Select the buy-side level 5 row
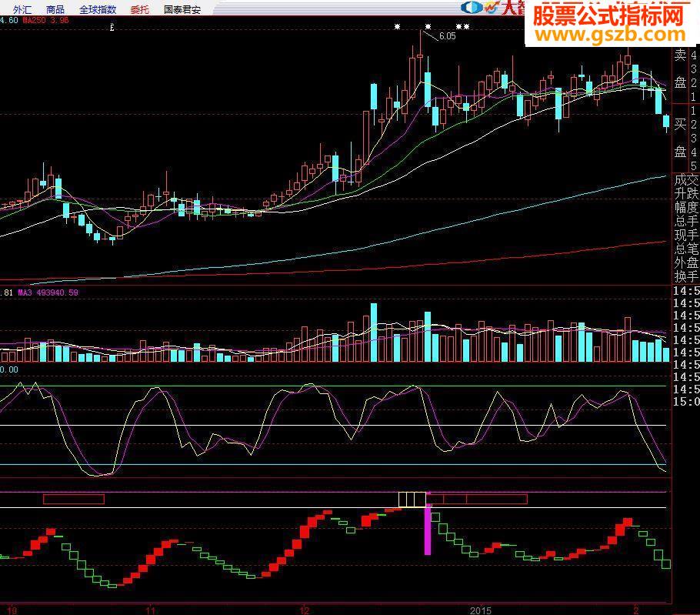 pos(693,165)
